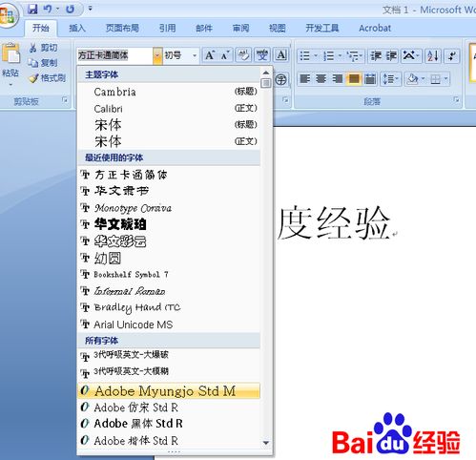Click the font name input box
476x460 pixels.
[x=115, y=55]
